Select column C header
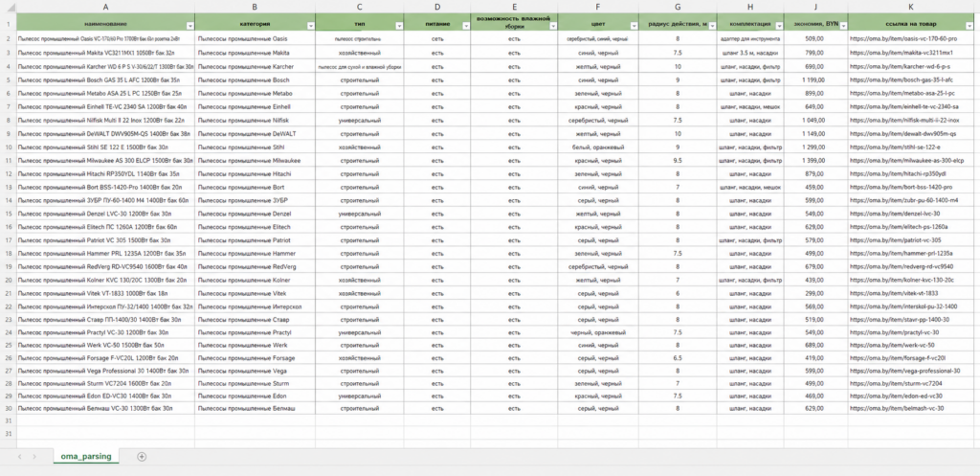 point(360,7)
